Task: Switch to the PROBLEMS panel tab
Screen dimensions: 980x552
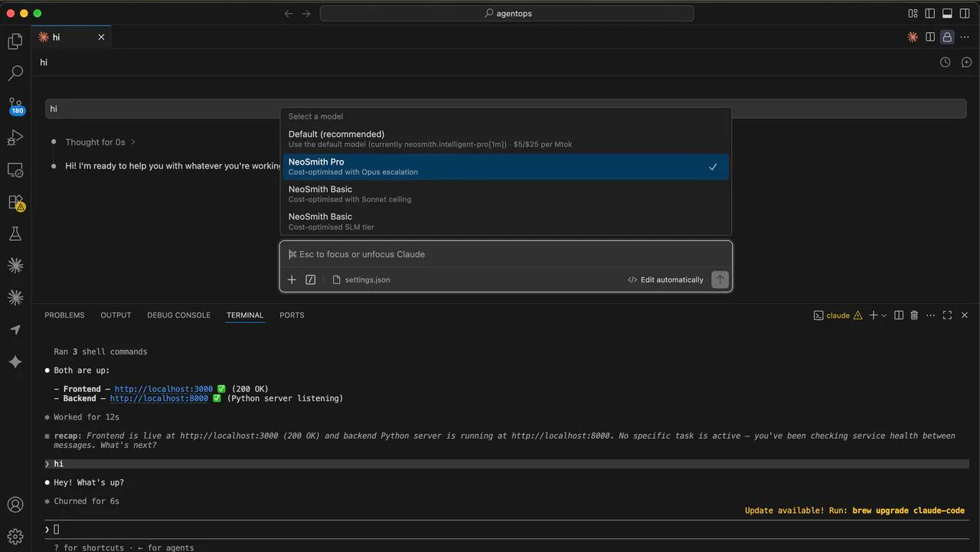Action: click(x=64, y=315)
